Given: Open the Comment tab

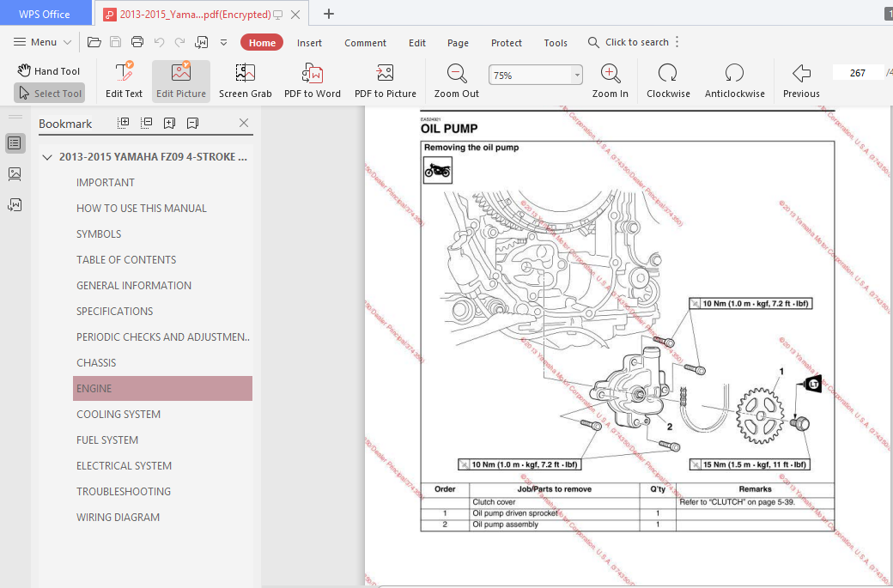Looking at the screenshot, I should pos(365,43).
